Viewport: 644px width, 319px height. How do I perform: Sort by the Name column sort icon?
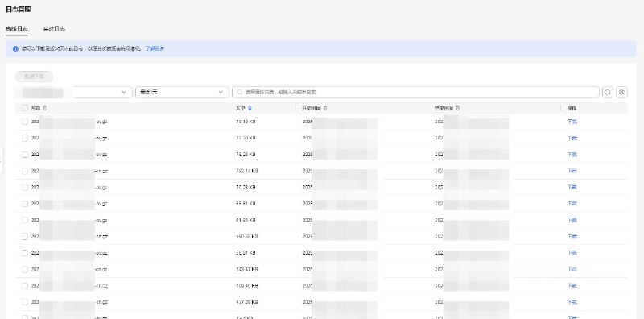(x=45, y=108)
